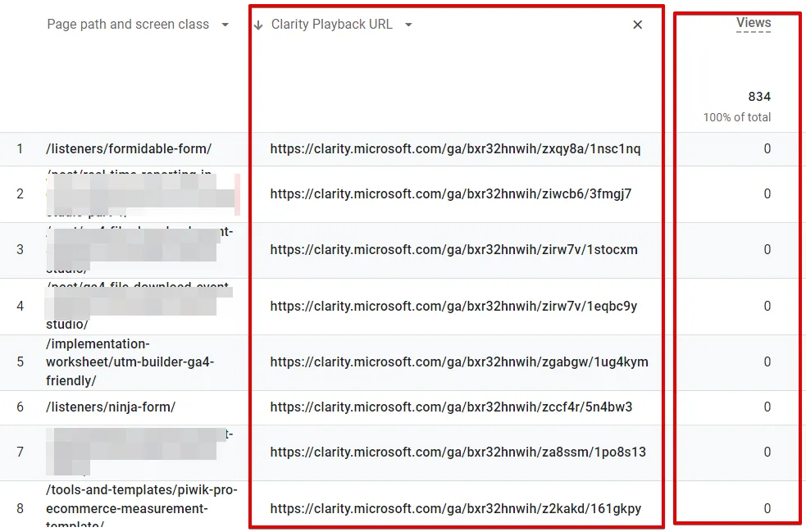Viewport: 806px width, 532px height.
Task: Select the piwik-pro-ecommerce-measurement page path
Action: pos(141,507)
